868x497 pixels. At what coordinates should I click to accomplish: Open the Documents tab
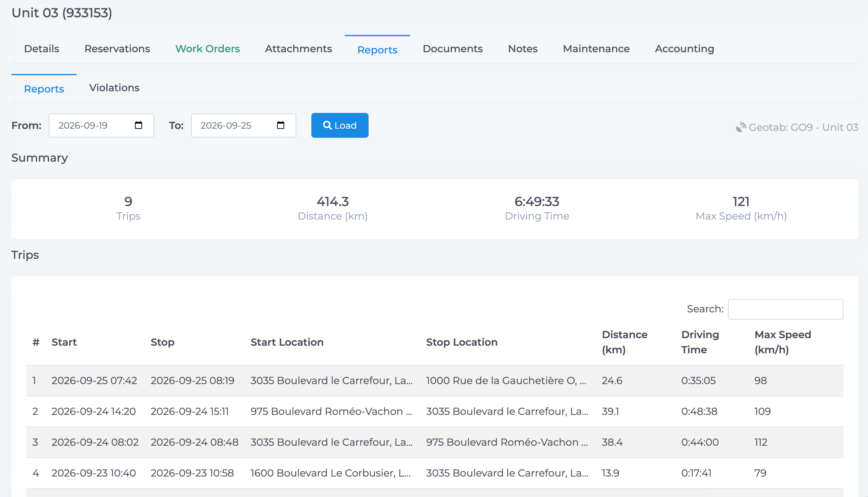coord(453,49)
